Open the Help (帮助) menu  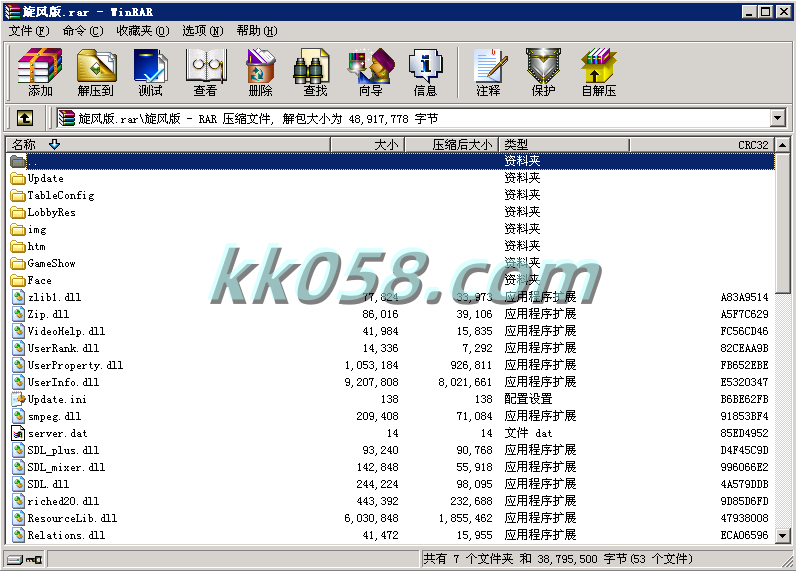click(257, 31)
